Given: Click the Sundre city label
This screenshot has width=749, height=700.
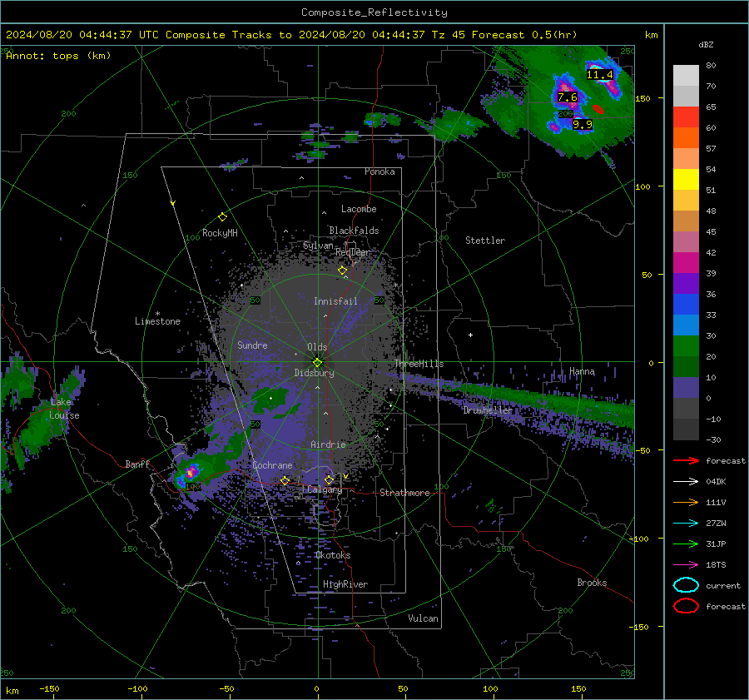Looking at the screenshot, I should point(252,345).
